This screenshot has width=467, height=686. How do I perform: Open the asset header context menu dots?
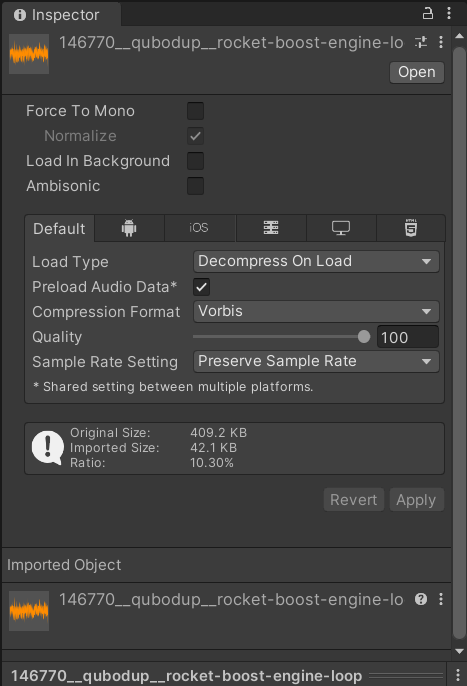pos(441,42)
